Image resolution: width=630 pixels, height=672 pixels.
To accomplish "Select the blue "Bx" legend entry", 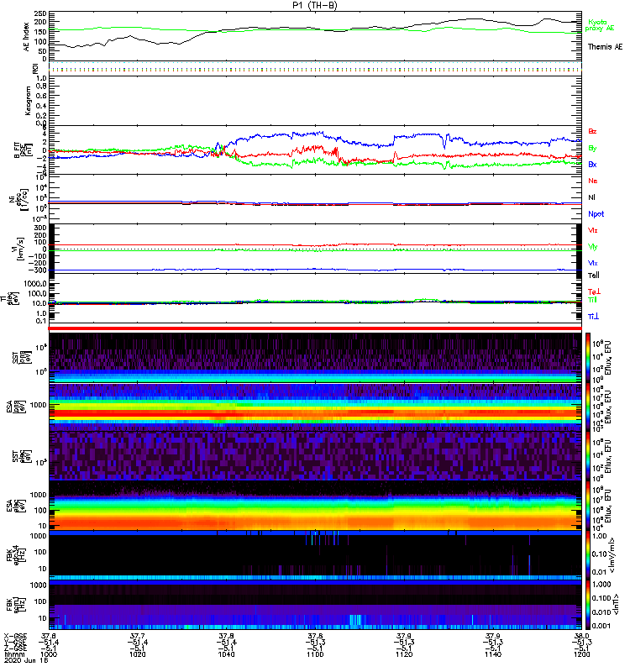I will 592,164.
